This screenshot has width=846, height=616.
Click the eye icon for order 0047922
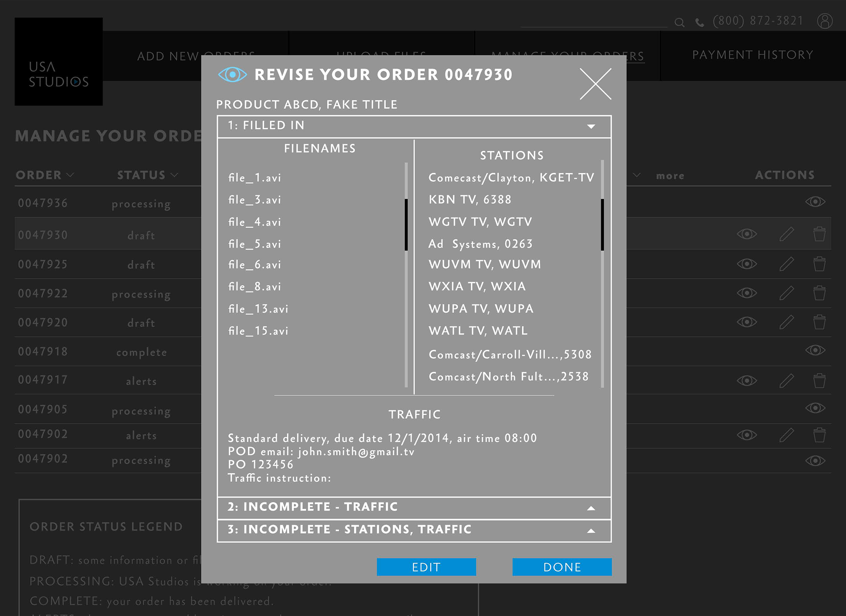[x=747, y=293]
